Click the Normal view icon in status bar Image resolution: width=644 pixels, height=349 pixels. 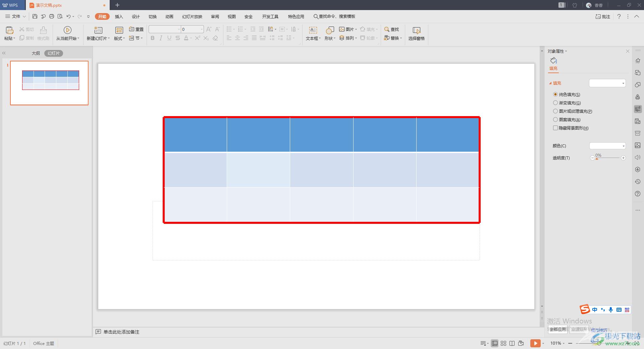[495, 343]
